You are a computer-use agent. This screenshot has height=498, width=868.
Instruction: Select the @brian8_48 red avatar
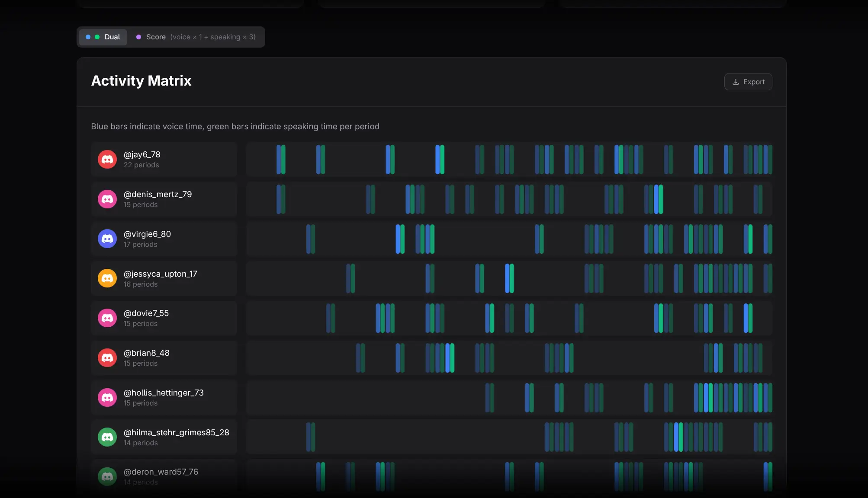pyautogui.click(x=107, y=358)
